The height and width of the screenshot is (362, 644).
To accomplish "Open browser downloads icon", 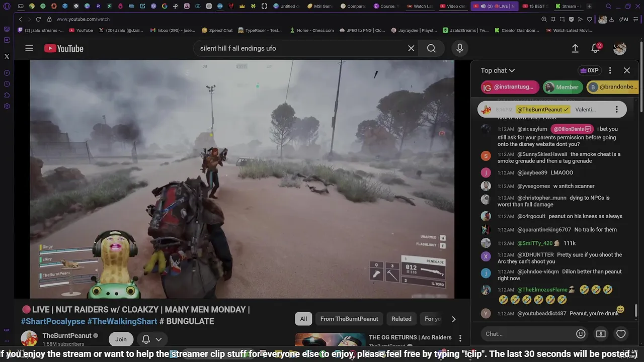I will coord(611,19).
